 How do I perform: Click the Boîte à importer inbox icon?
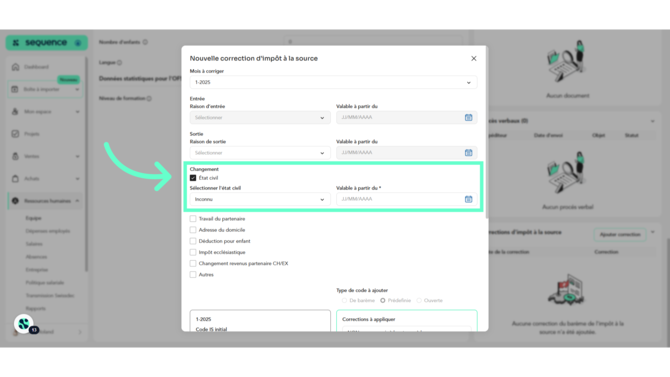click(x=15, y=89)
